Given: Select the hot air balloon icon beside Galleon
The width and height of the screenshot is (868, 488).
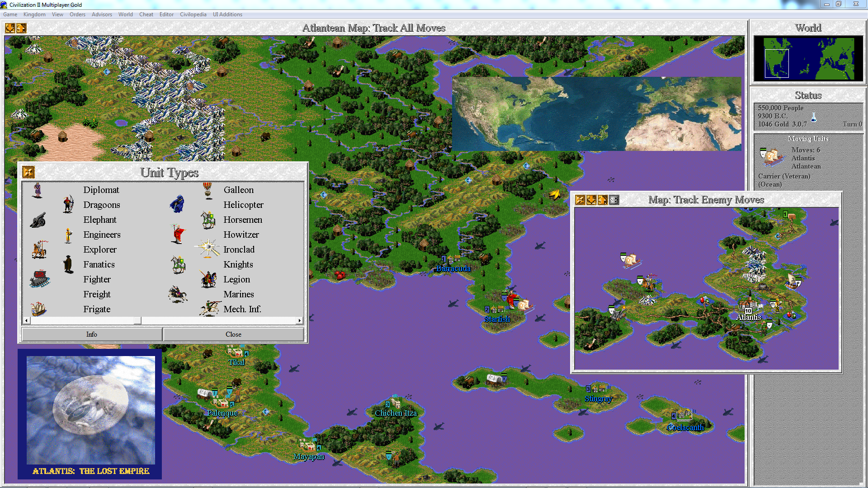Looking at the screenshot, I should coord(208,190).
